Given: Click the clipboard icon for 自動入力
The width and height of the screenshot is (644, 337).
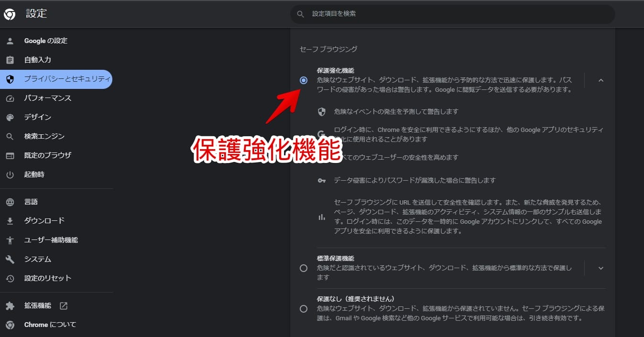Looking at the screenshot, I should coord(10,60).
